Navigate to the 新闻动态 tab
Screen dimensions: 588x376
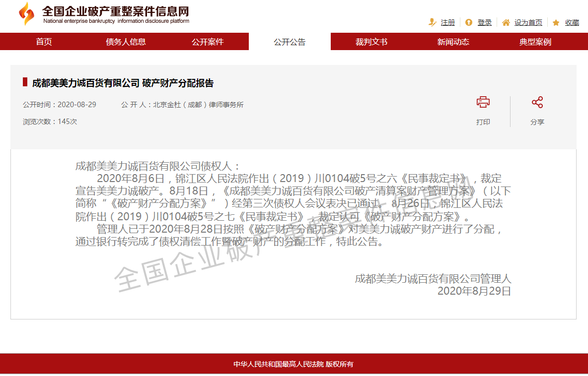[x=453, y=42]
